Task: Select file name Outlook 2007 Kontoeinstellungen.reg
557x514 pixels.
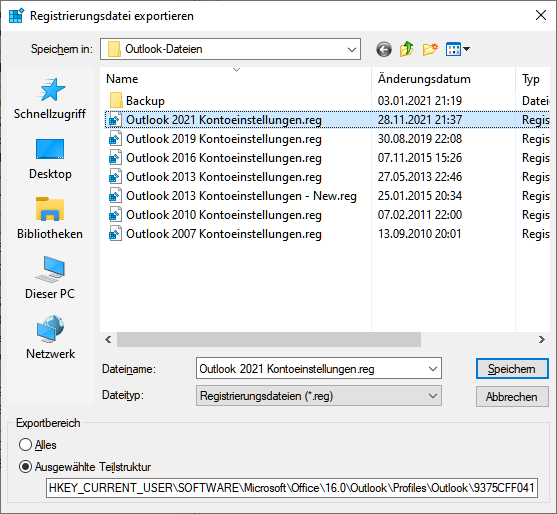Action: pyautogui.click(x=224, y=234)
